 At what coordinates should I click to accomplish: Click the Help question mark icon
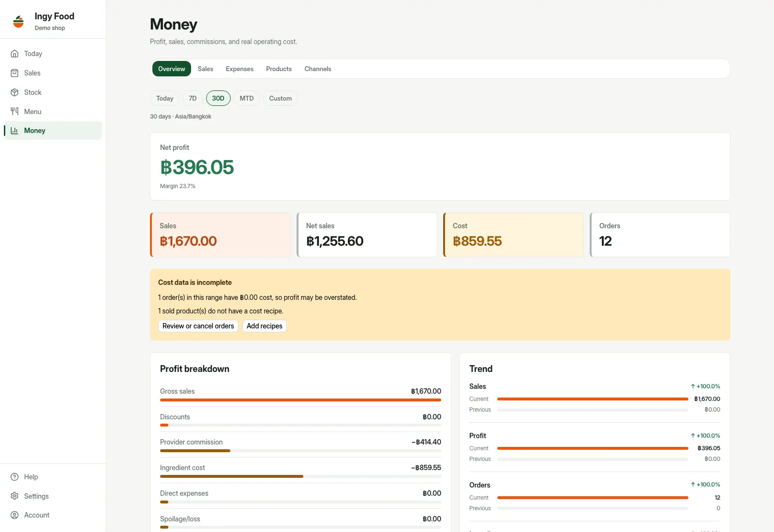coord(15,477)
